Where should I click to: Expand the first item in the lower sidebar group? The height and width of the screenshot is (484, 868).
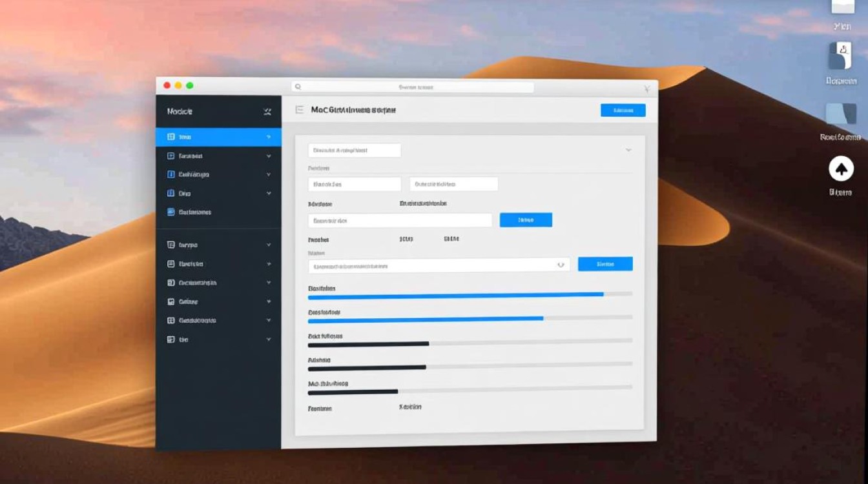click(x=268, y=245)
